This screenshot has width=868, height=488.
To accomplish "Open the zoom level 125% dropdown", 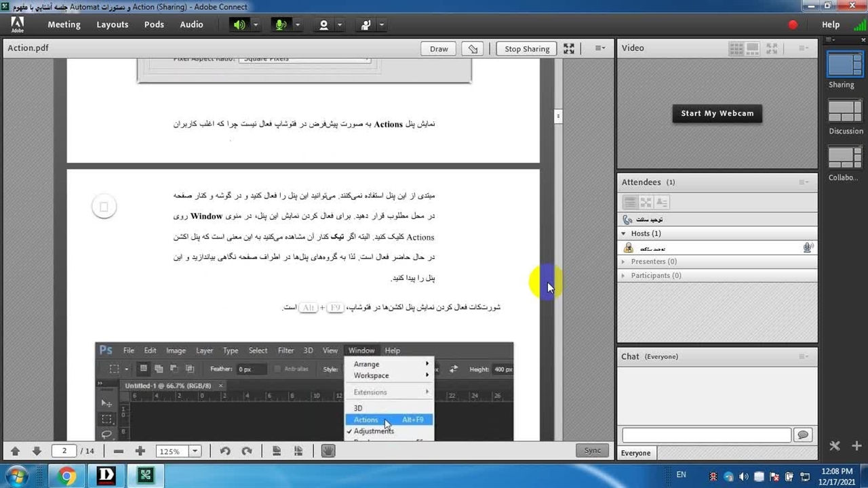I will point(195,451).
